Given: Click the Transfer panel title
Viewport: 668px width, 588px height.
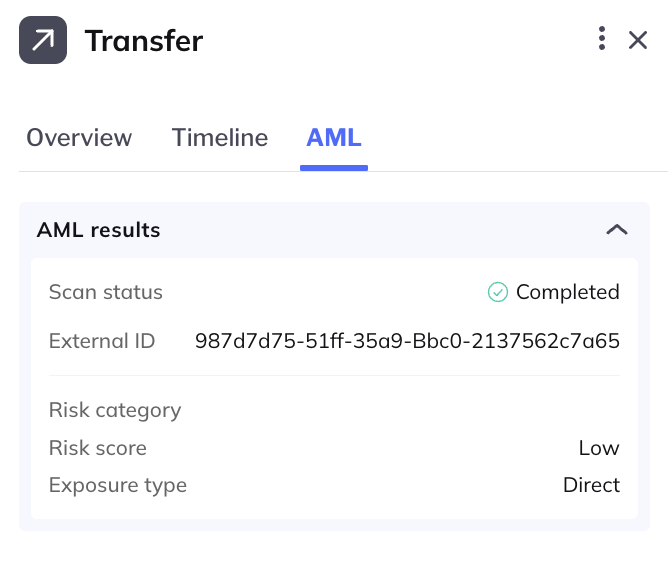Looking at the screenshot, I should pos(144,41).
